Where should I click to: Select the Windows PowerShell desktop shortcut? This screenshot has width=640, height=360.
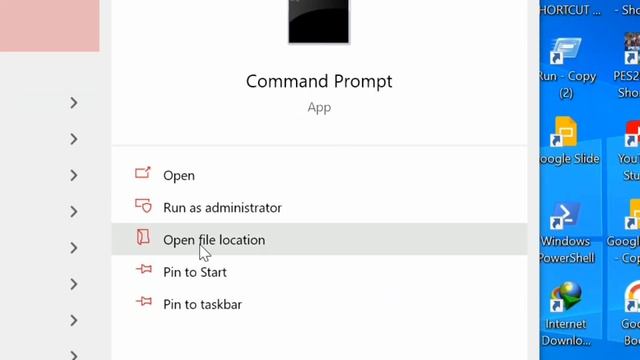[566, 233]
